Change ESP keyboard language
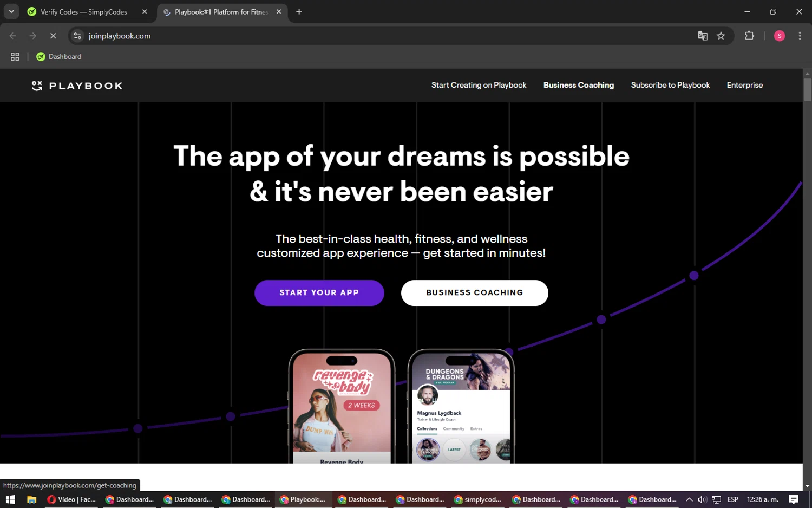Screen dimensions: 812x508 [733, 499]
